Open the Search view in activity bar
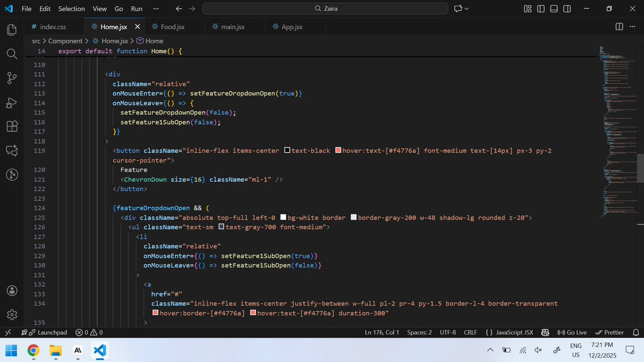The width and height of the screenshot is (644, 362). click(x=11, y=54)
